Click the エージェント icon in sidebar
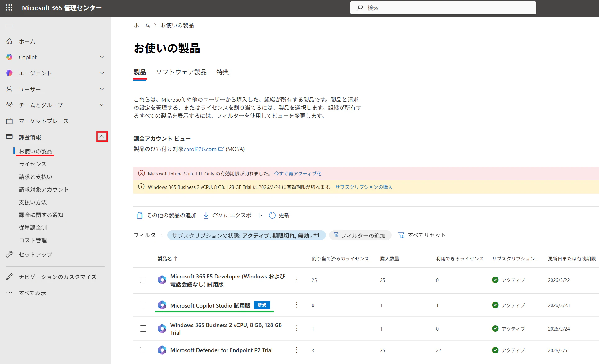This screenshot has height=364, width=599. pyautogui.click(x=9, y=73)
